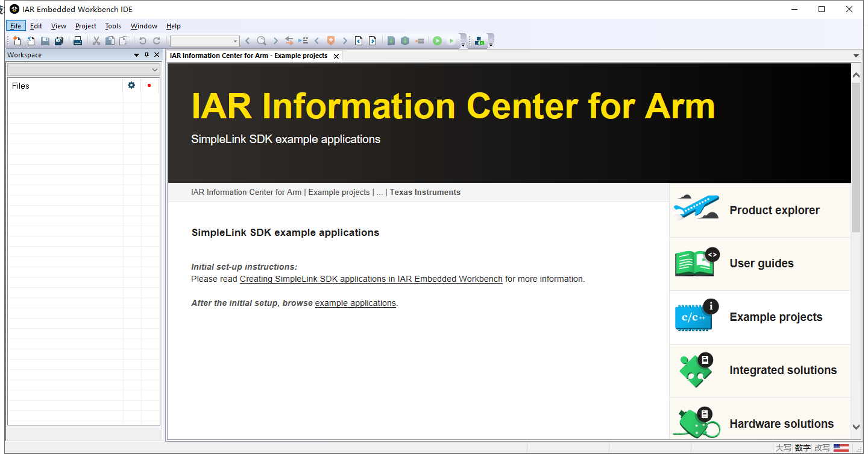
Task: Toggle bookmark using orange shield icon
Action: pyautogui.click(x=330, y=41)
